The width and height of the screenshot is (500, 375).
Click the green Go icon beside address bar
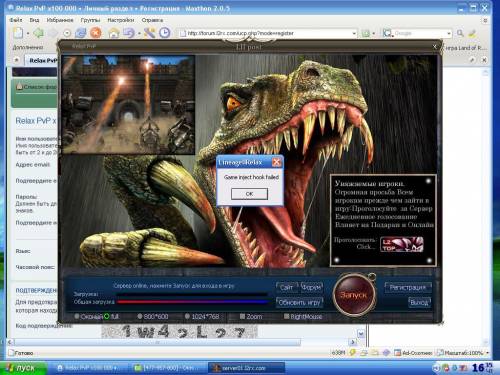(x=366, y=33)
